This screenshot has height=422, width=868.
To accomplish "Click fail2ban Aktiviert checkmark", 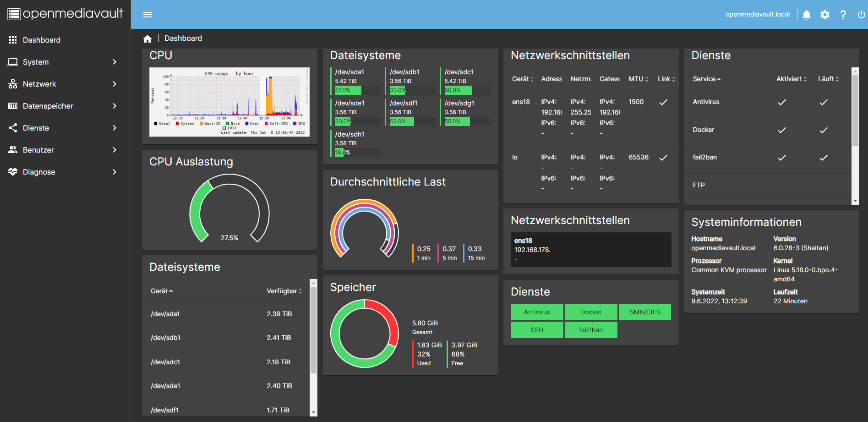I will coord(782,158).
